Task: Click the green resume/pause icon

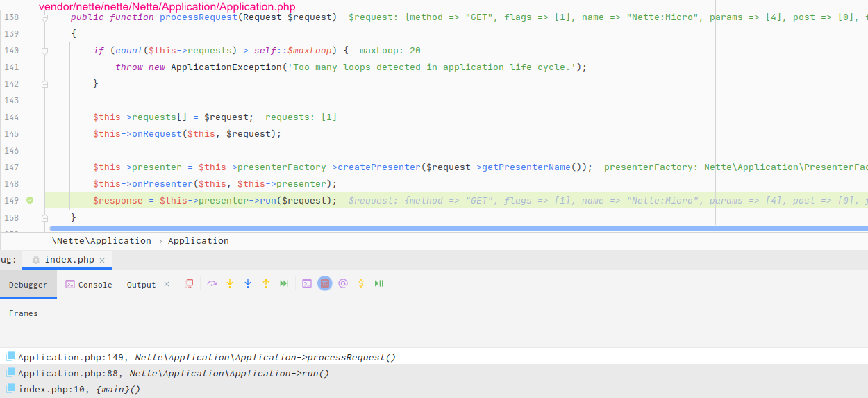Action: [x=379, y=283]
